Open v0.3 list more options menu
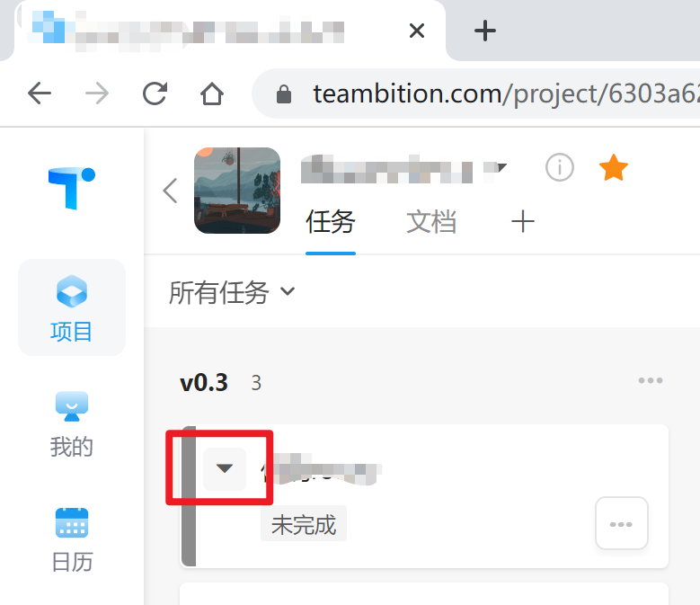Screen dimensions: 700x605 point(650,380)
